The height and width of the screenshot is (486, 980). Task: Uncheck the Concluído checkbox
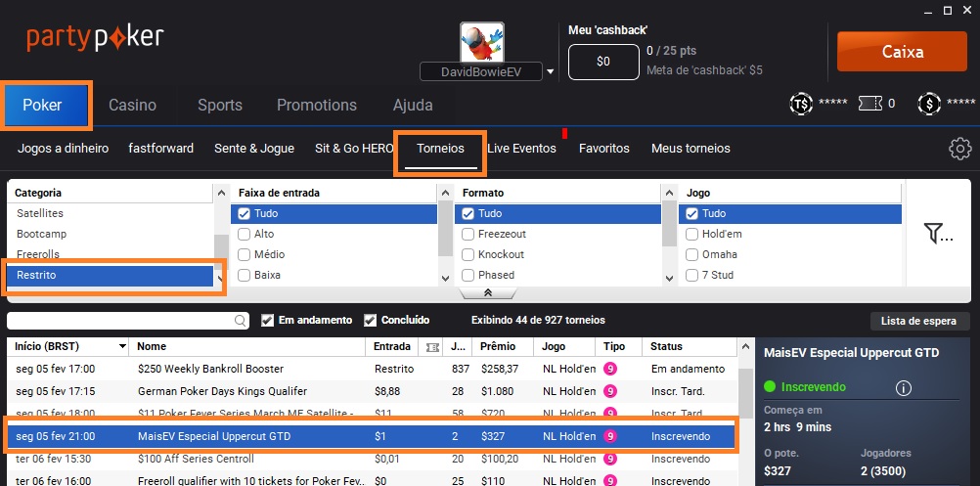370,321
